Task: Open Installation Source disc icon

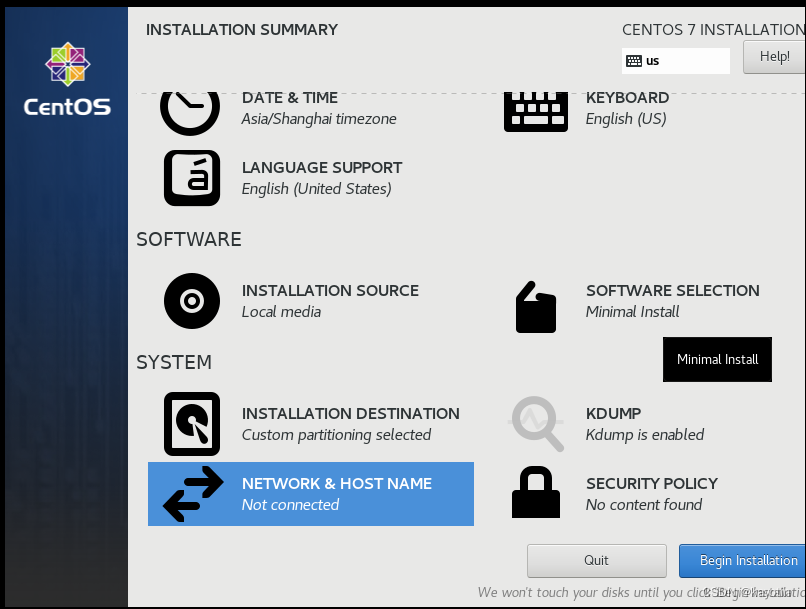Action: (x=192, y=301)
